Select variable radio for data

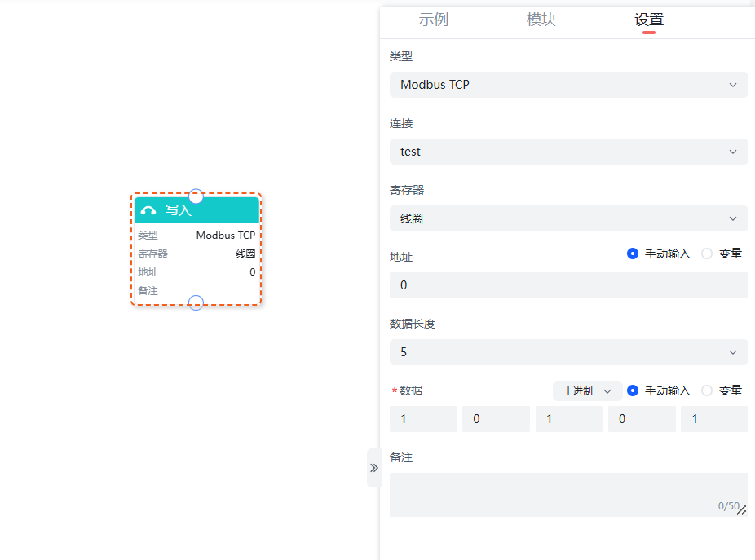coord(707,390)
